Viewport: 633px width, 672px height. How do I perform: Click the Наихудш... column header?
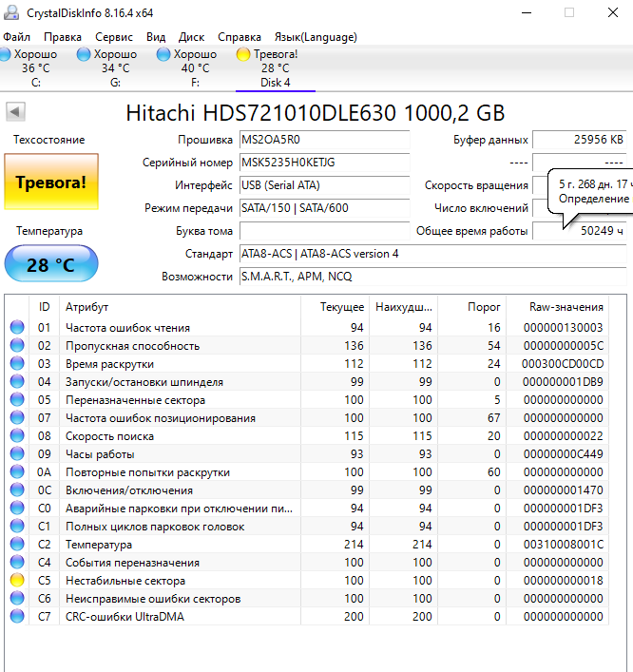coord(403,307)
